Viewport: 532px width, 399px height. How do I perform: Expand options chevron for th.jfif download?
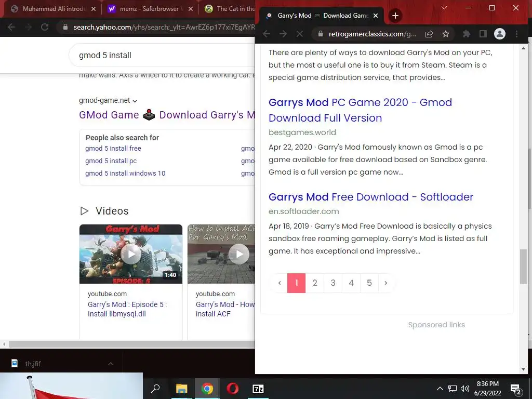(x=111, y=364)
